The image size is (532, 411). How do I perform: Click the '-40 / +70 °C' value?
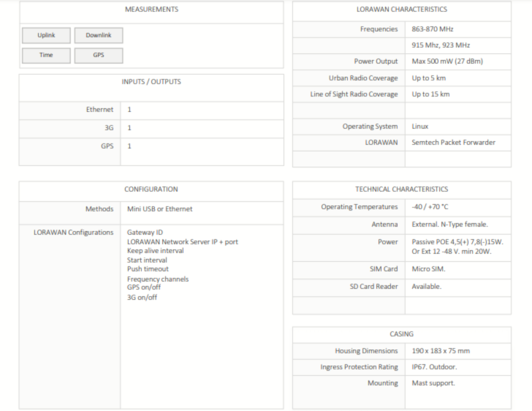coord(430,207)
